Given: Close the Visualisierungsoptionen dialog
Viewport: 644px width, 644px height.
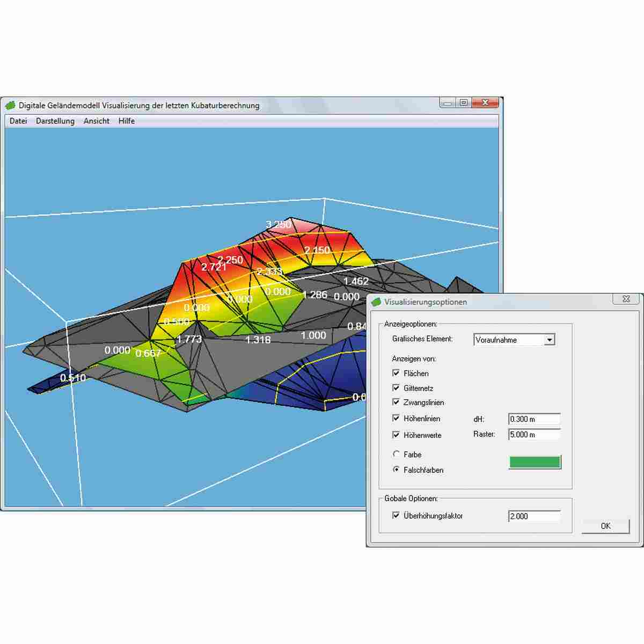Looking at the screenshot, I should [626, 299].
